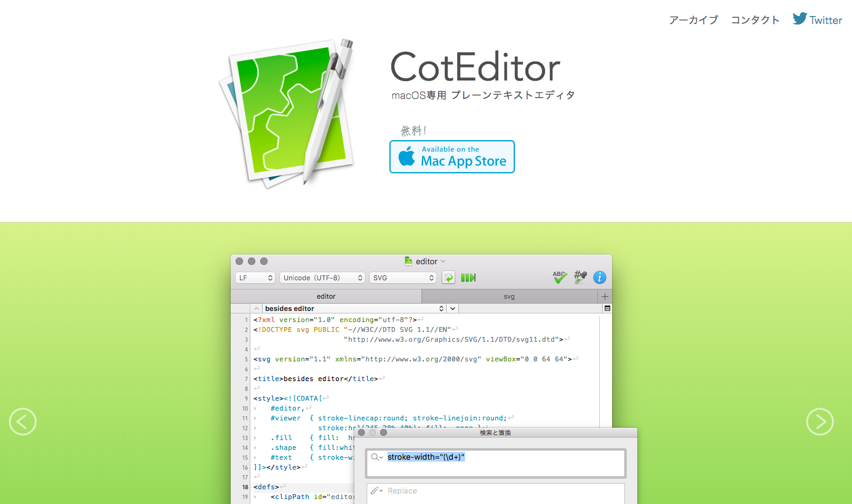The height and width of the screenshot is (504, 852).
Task: Open the color code editor icon
Action: (579, 277)
